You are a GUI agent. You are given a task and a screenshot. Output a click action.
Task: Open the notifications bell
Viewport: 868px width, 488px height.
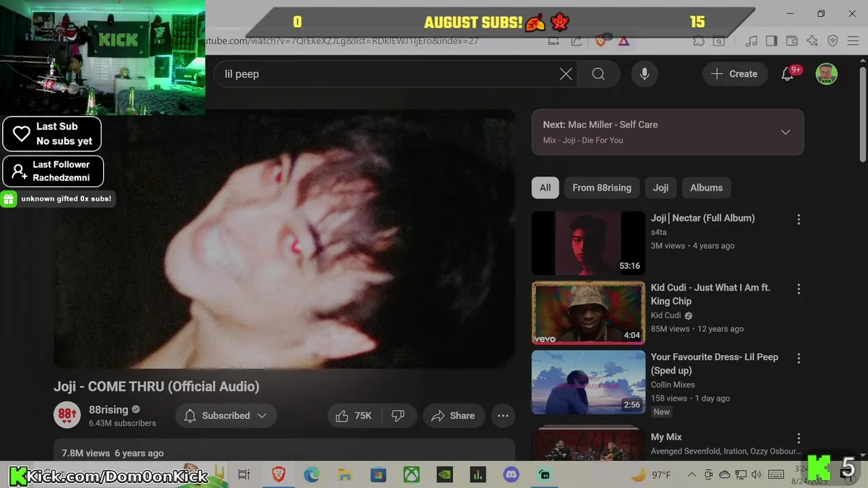click(x=787, y=74)
